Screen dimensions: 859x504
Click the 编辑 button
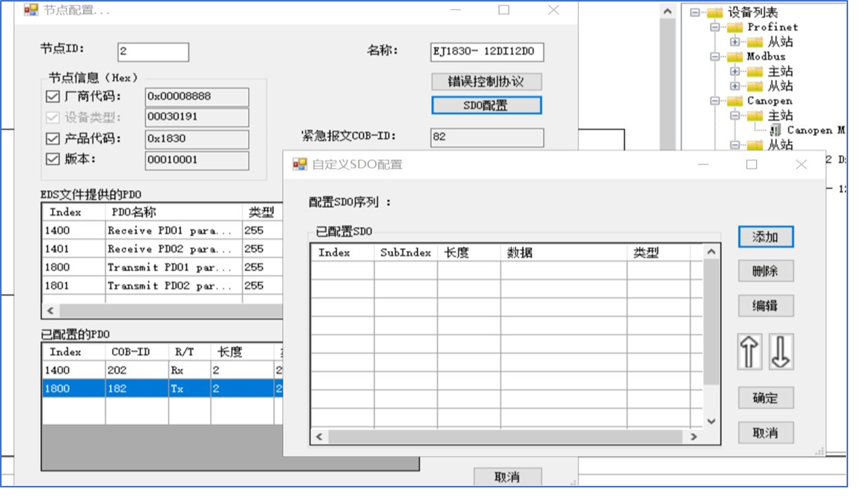[765, 306]
